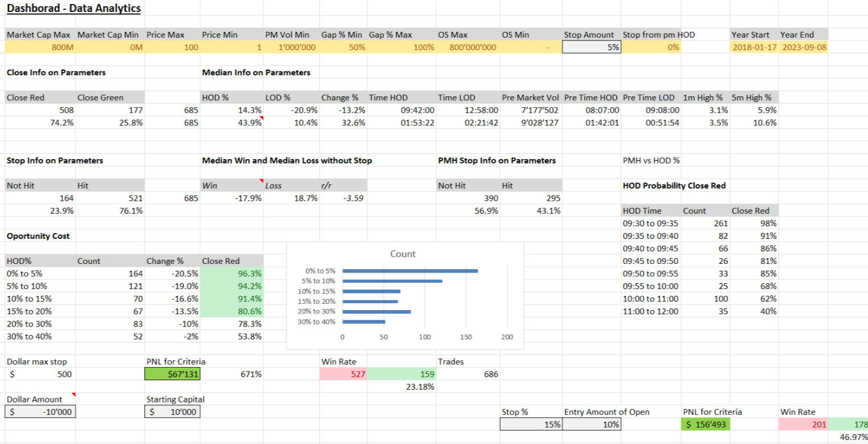
Task: Click the Count chart title
Action: (x=403, y=254)
